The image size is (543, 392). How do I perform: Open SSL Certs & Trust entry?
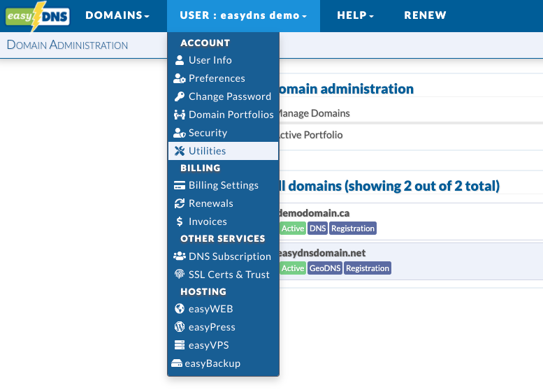(x=223, y=275)
